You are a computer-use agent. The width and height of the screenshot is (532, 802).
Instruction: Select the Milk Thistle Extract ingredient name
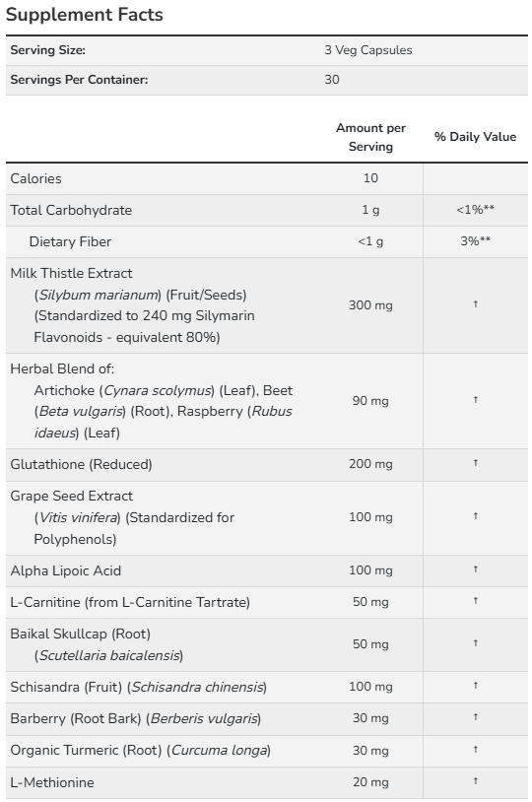(x=71, y=273)
